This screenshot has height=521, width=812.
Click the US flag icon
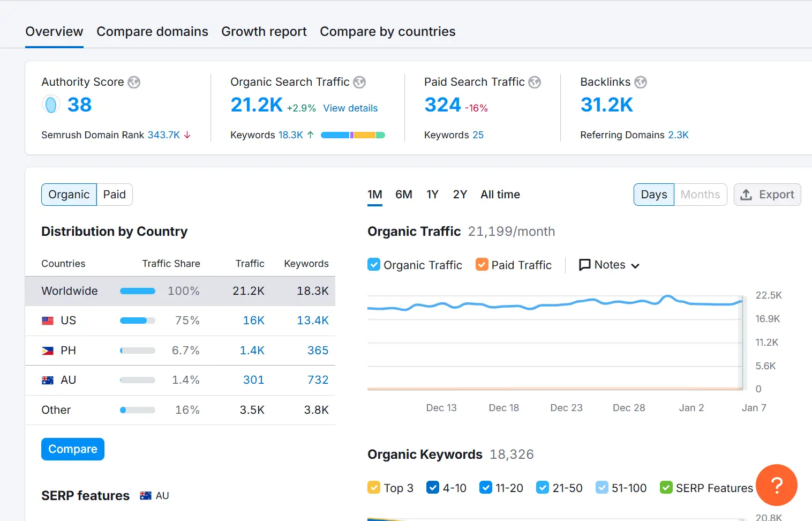click(x=48, y=321)
